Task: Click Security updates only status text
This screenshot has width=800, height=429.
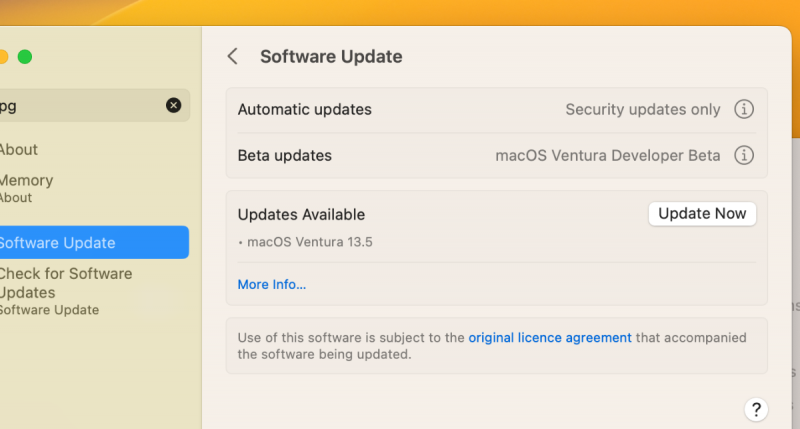Action: (642, 110)
